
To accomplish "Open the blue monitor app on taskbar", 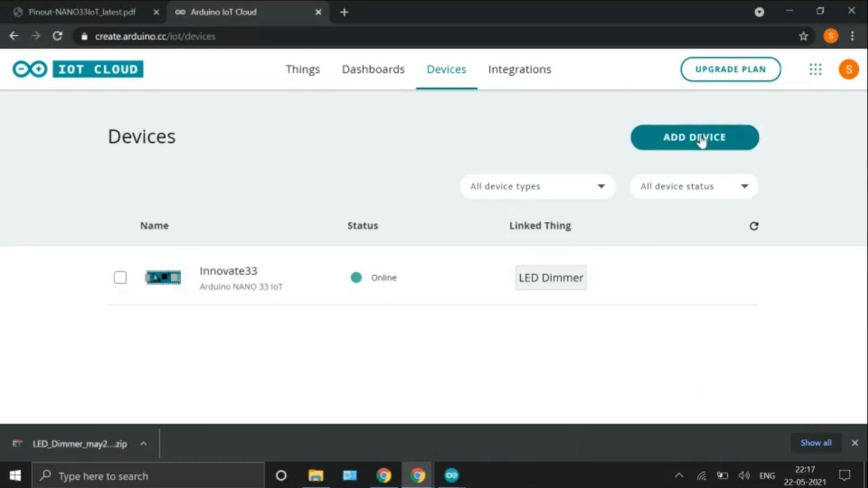I will tap(350, 475).
